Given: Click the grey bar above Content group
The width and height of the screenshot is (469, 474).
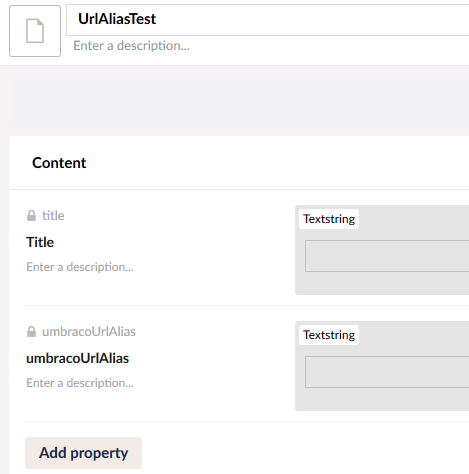Looking at the screenshot, I should click(239, 101).
